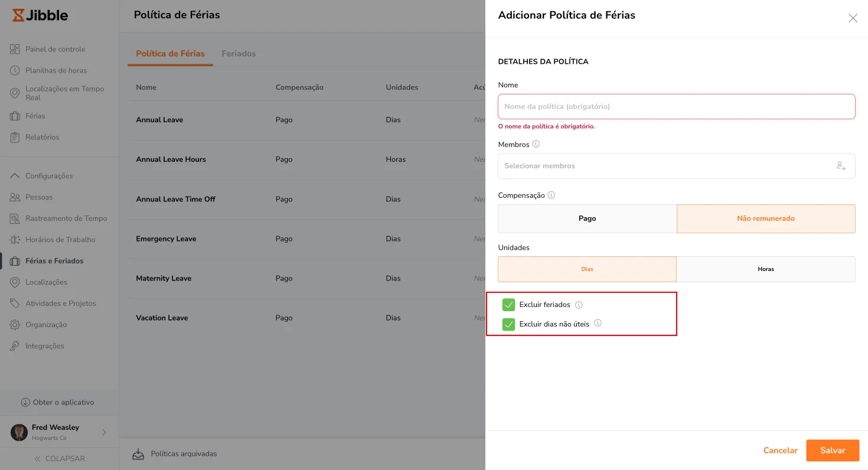Image resolution: width=868 pixels, height=470 pixels.
Task: Click the Unidades column header
Action: pos(402,87)
